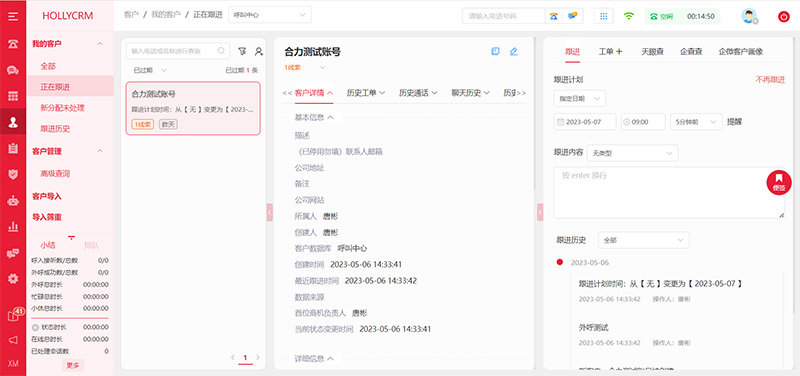Viewport: 800px width, 376px height.
Task: Open the settings gear in the red sidebar
Action: 13,279
